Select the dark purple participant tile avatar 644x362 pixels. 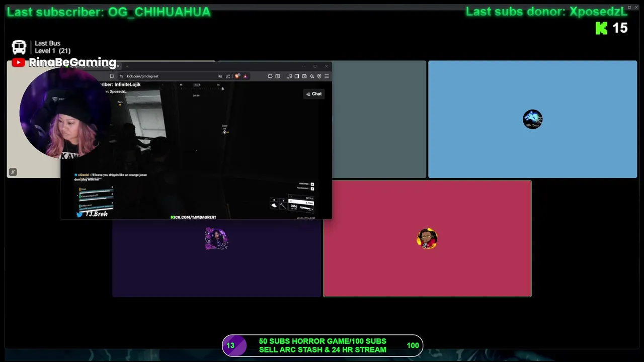click(216, 239)
